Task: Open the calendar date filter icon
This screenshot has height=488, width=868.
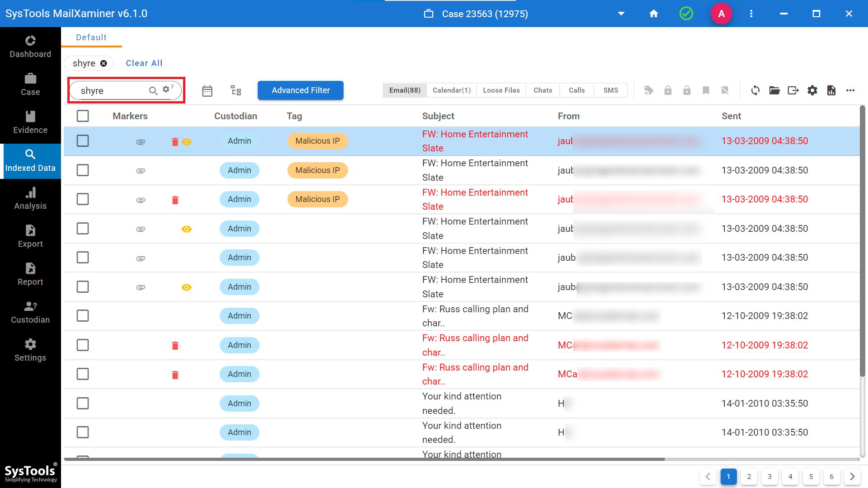Action: [x=207, y=91]
